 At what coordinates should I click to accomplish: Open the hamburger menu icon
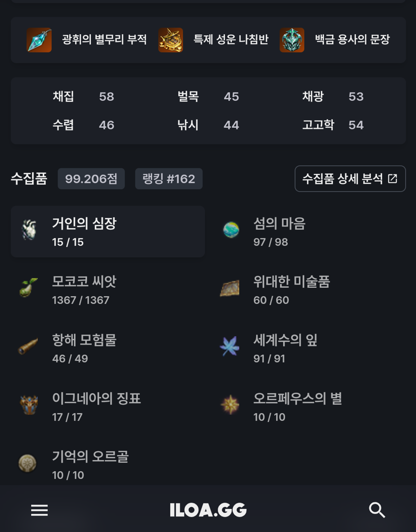(x=40, y=510)
